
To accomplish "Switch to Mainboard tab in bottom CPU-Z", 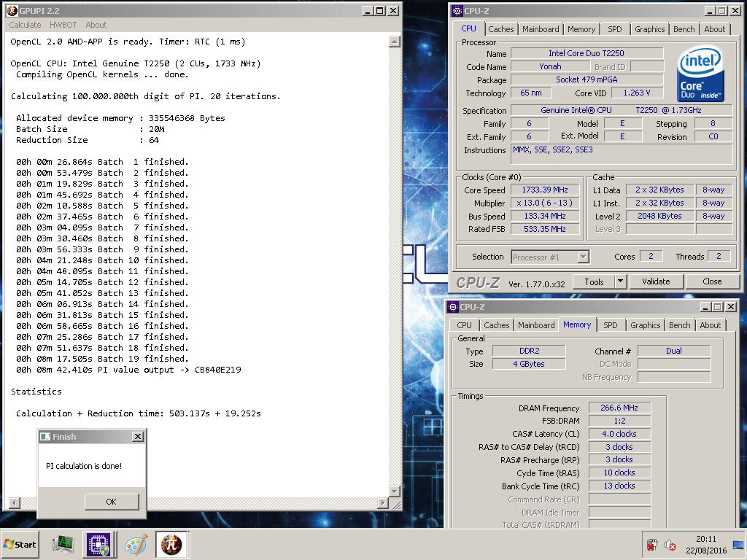I will click(x=536, y=325).
